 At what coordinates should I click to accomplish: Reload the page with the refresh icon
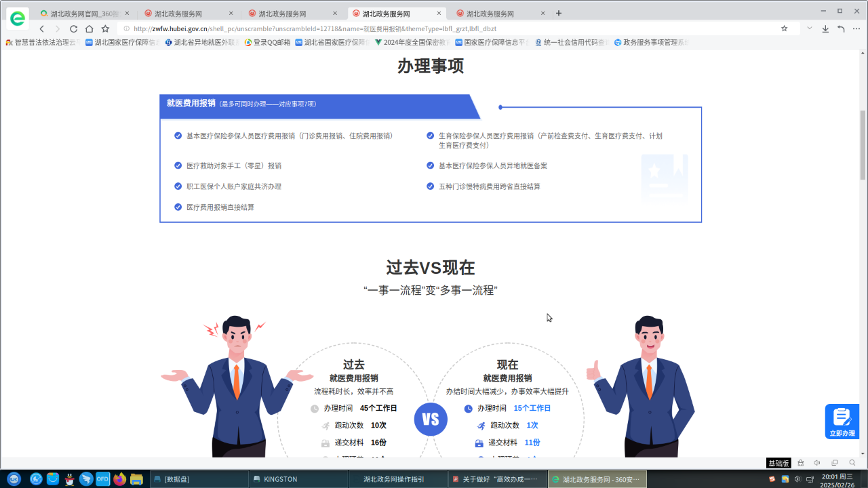tap(73, 29)
